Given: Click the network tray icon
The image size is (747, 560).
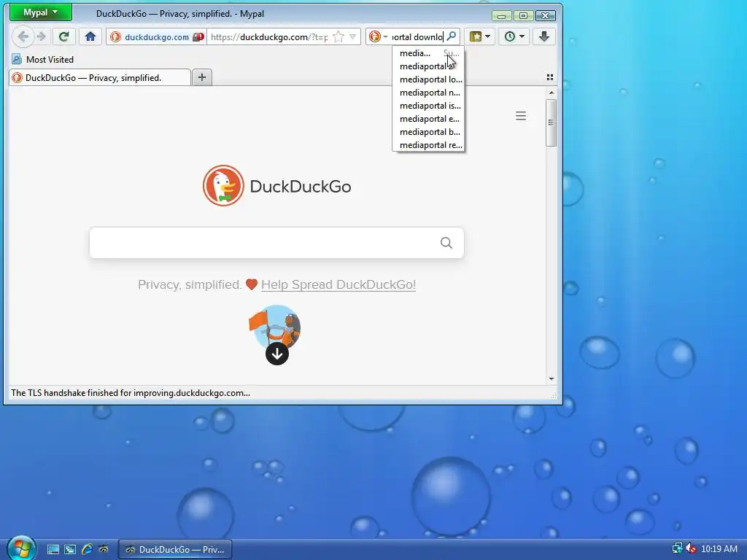Looking at the screenshot, I should click(x=677, y=548).
